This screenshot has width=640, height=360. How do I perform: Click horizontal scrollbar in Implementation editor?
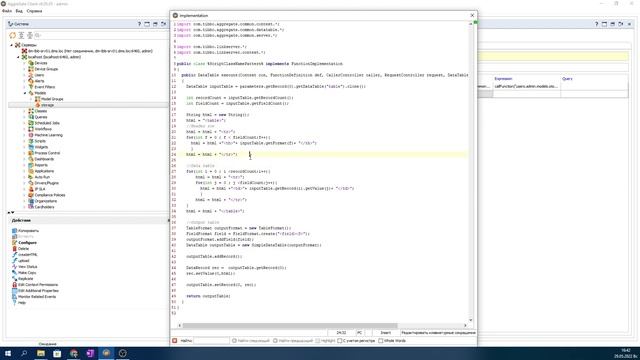(290, 326)
